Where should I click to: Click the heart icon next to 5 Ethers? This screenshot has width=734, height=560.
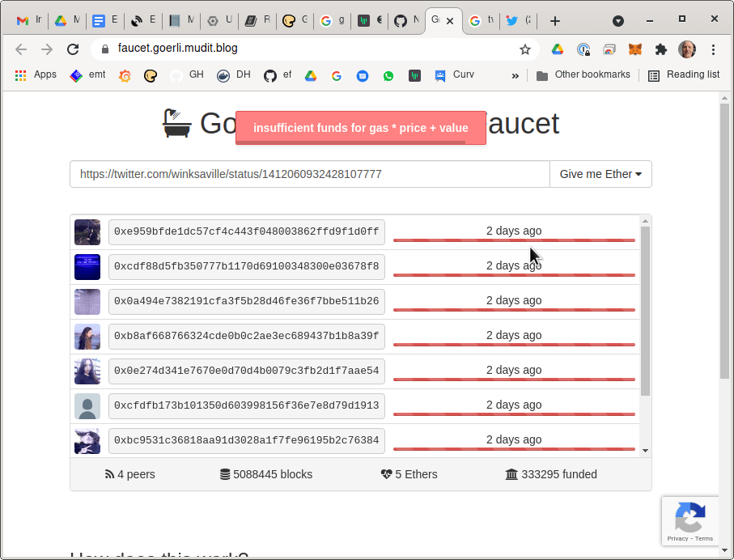coord(387,474)
